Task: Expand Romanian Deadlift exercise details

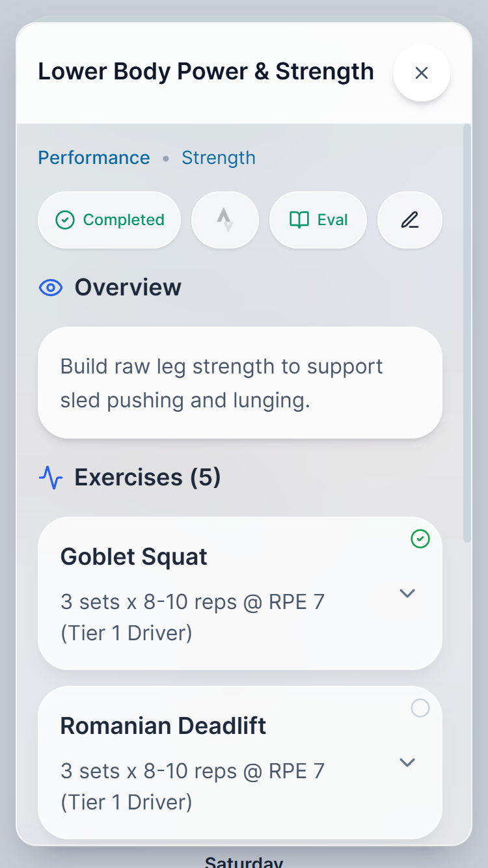Action: pos(407,763)
